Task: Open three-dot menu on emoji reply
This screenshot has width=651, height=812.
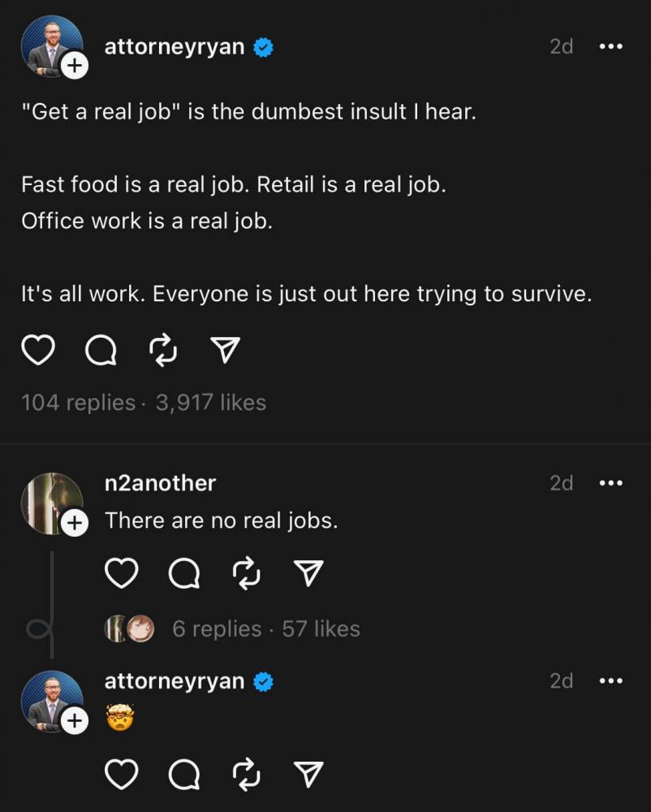Action: point(610,680)
